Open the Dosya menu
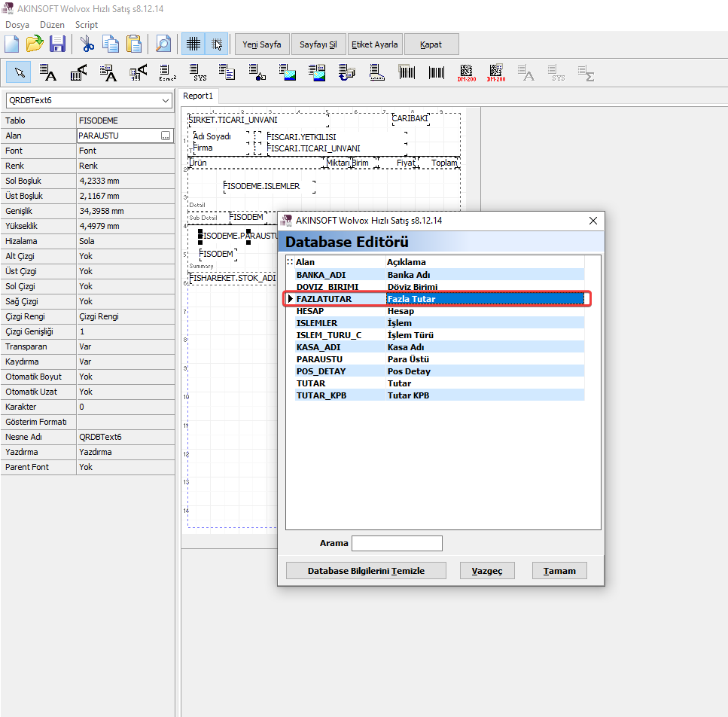Viewport: 728px width, 717px height. [17, 25]
